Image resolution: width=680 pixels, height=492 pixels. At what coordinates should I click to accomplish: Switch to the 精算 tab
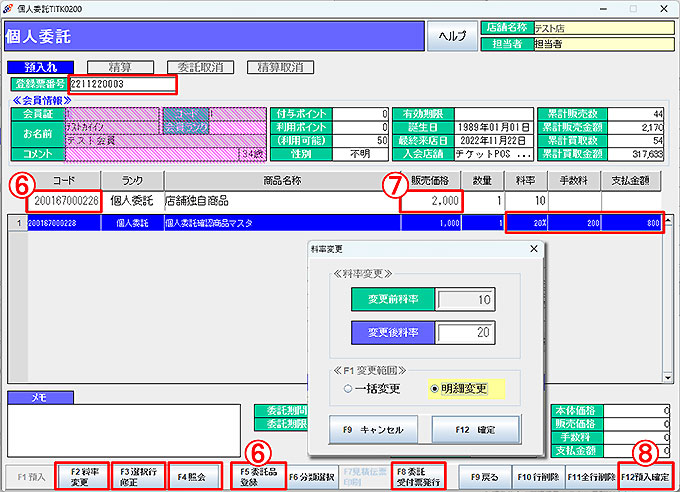click(x=120, y=67)
